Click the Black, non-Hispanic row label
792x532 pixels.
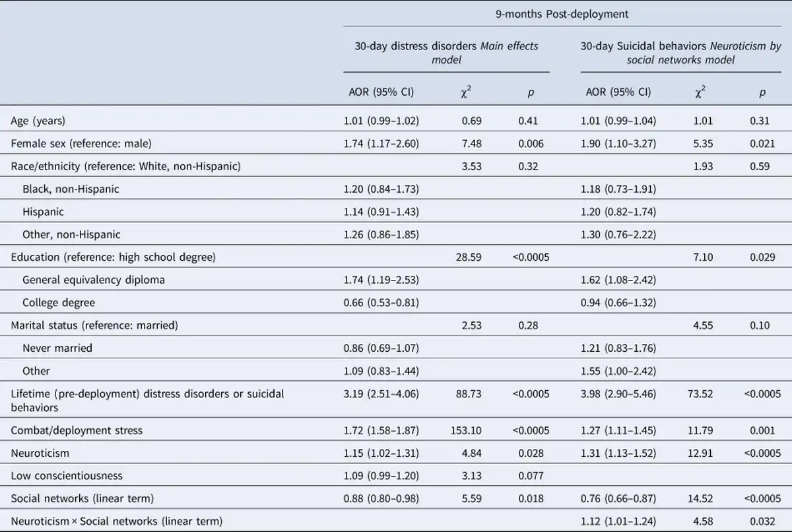pyautogui.click(x=71, y=189)
